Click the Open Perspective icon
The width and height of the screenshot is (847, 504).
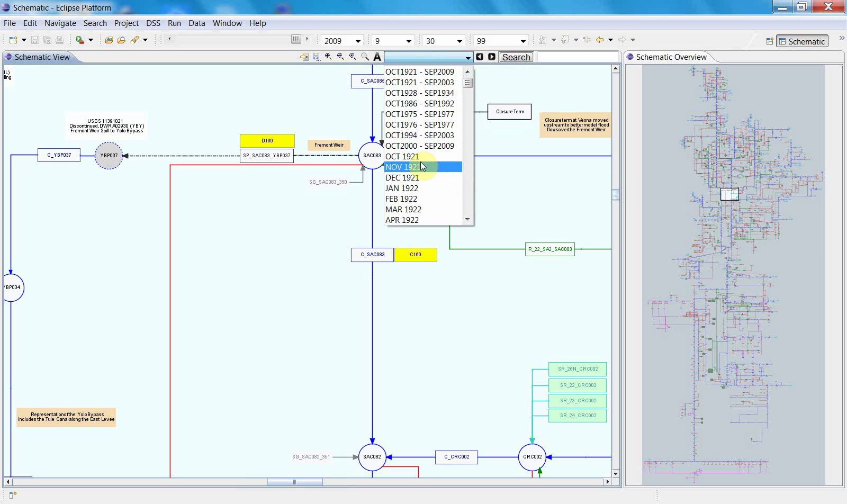pos(770,41)
